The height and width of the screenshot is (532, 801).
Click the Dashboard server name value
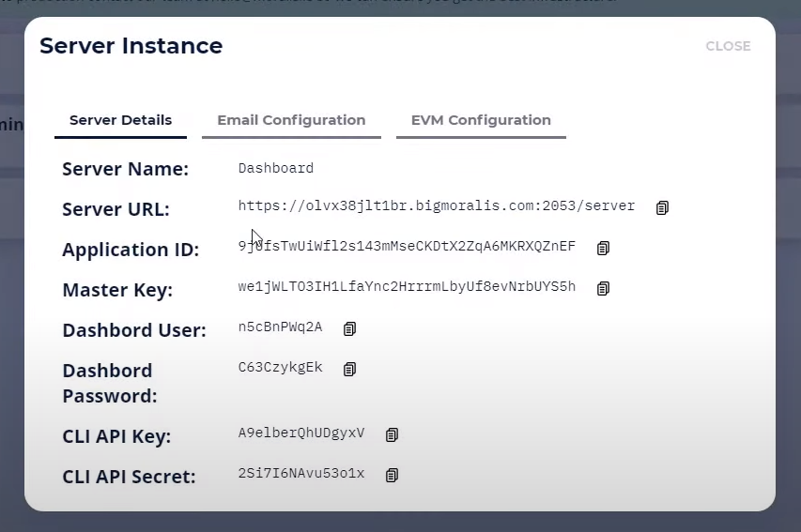pyautogui.click(x=276, y=168)
